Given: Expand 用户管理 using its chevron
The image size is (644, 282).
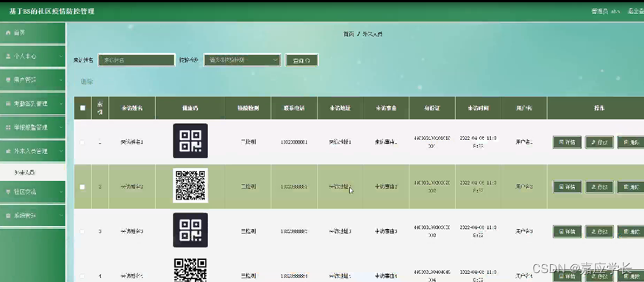Looking at the screenshot, I should pos(61,80).
